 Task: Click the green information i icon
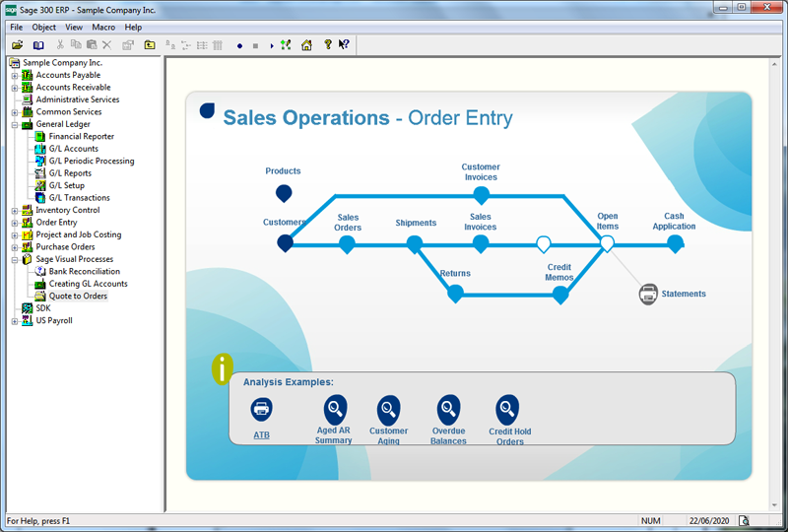223,368
